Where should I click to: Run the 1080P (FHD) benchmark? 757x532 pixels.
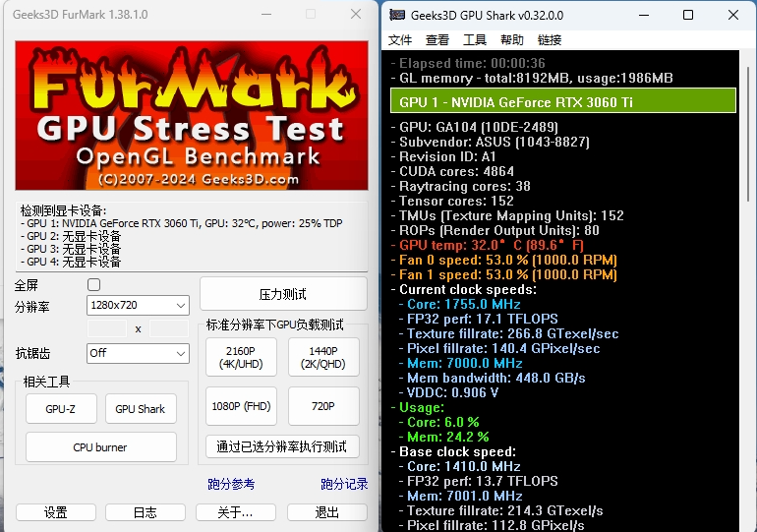click(x=241, y=406)
